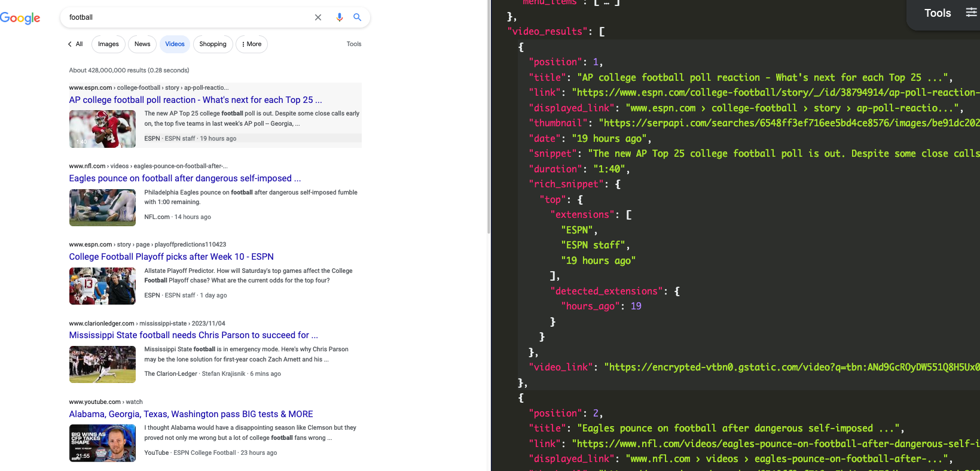
Task: Open the Google search Tools option
Action: pos(354,44)
